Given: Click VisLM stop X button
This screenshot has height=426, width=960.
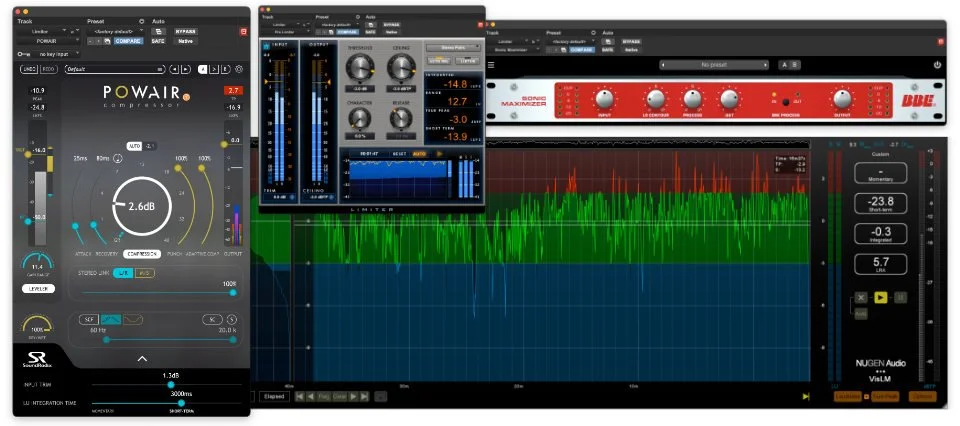Looking at the screenshot, I should coord(861,297).
